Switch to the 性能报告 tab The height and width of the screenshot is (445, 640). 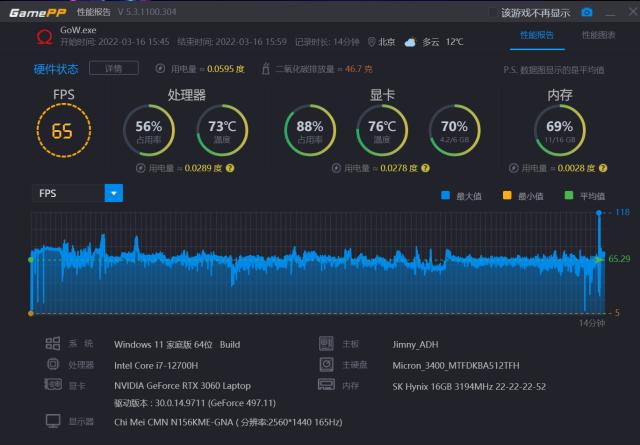[x=537, y=35]
